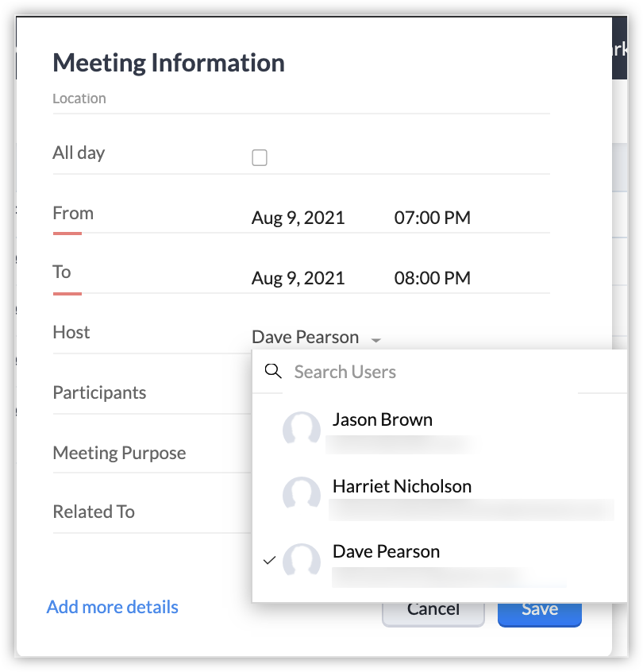643x672 pixels.
Task: Change the From time 07:00 PM
Action: tap(432, 218)
